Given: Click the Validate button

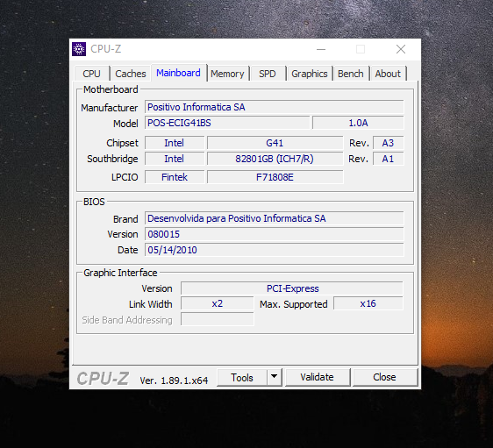Looking at the screenshot, I should 317,377.
